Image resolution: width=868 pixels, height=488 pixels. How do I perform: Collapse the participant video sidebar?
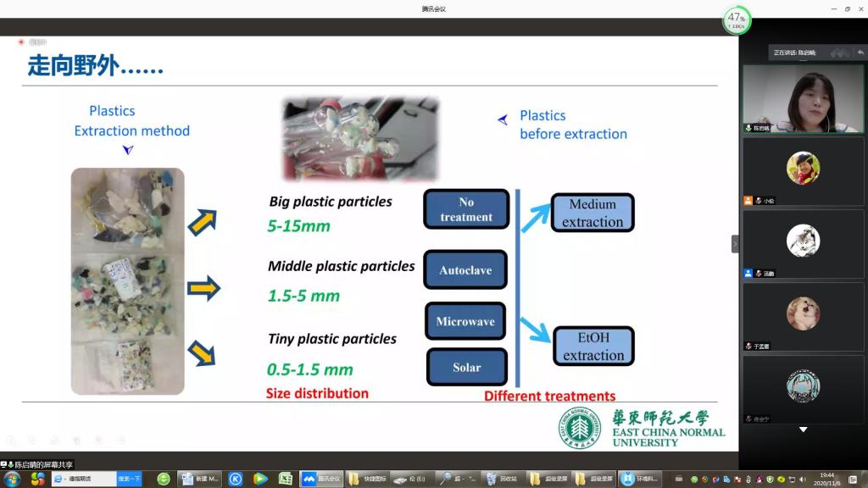point(735,244)
